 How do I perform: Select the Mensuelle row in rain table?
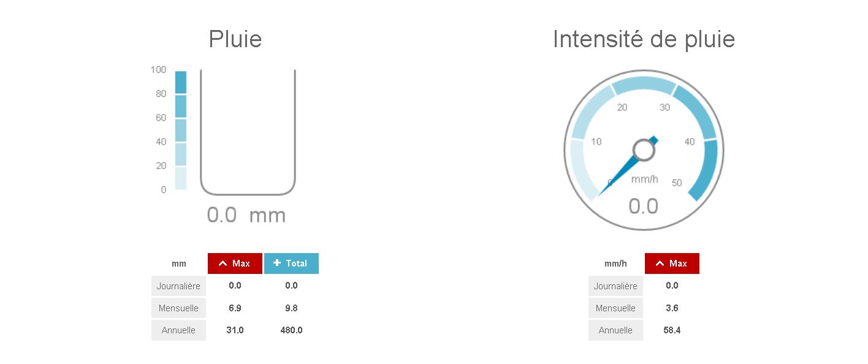tap(178, 308)
